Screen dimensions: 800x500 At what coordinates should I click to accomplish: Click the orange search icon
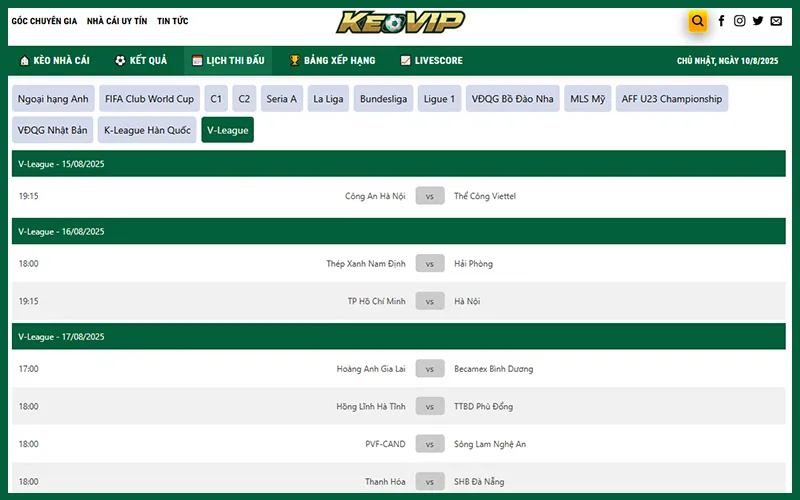click(x=698, y=21)
